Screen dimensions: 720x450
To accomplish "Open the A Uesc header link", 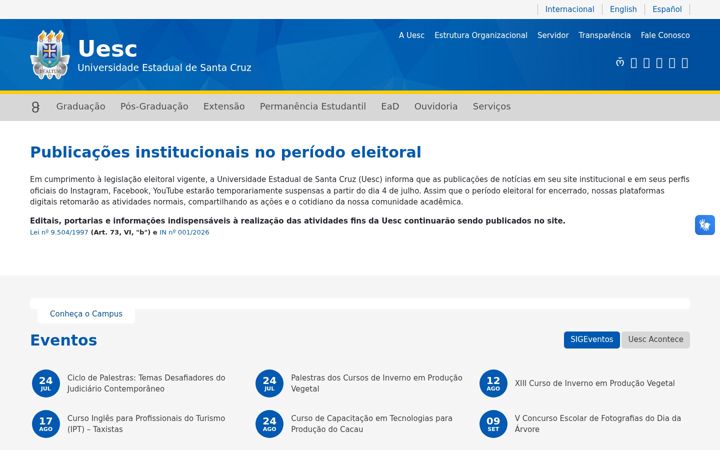I will 411,35.
